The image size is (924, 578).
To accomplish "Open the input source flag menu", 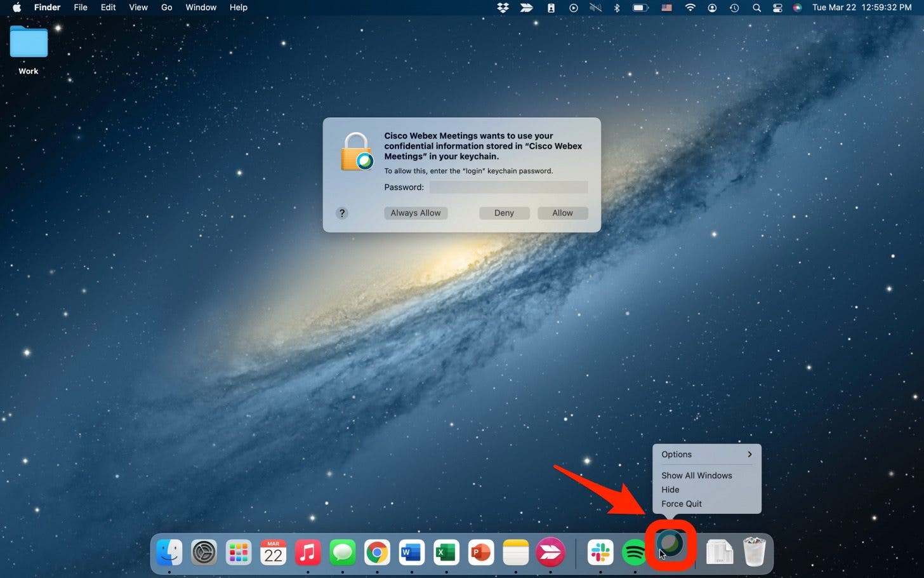I will coord(666,8).
